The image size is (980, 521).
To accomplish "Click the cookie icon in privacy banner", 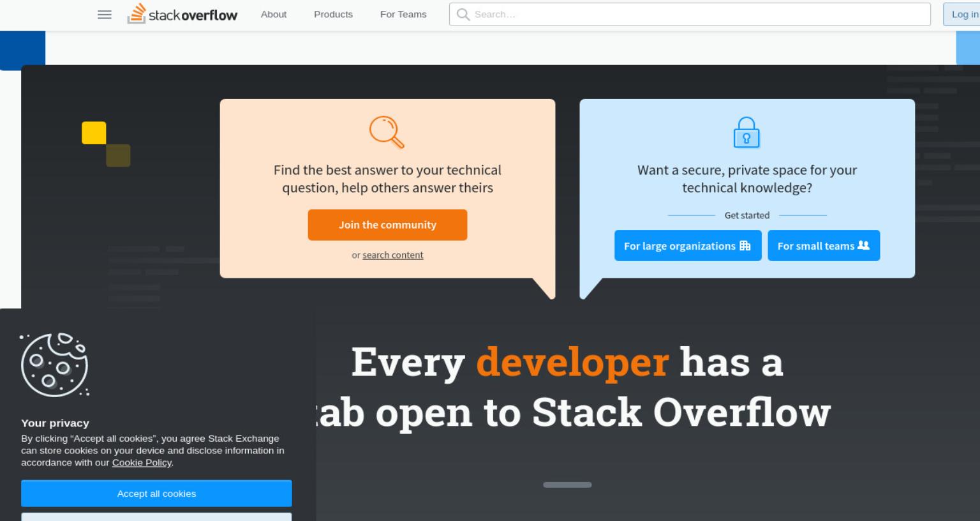I will point(55,365).
